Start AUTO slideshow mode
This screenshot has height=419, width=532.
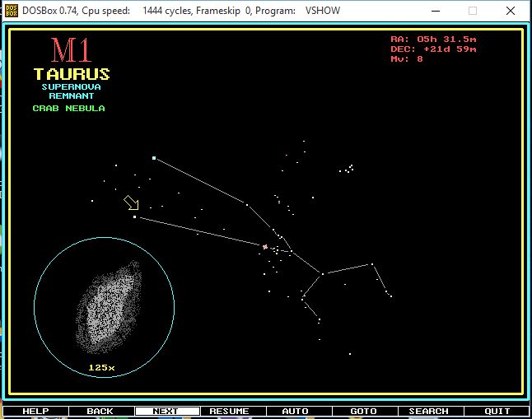(299, 412)
